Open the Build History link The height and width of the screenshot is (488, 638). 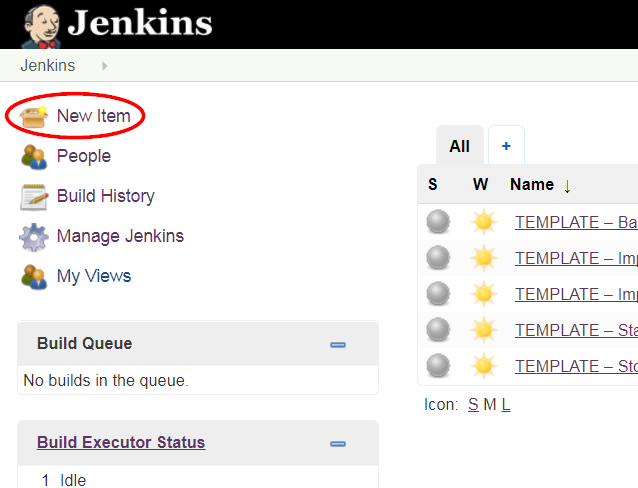(106, 196)
